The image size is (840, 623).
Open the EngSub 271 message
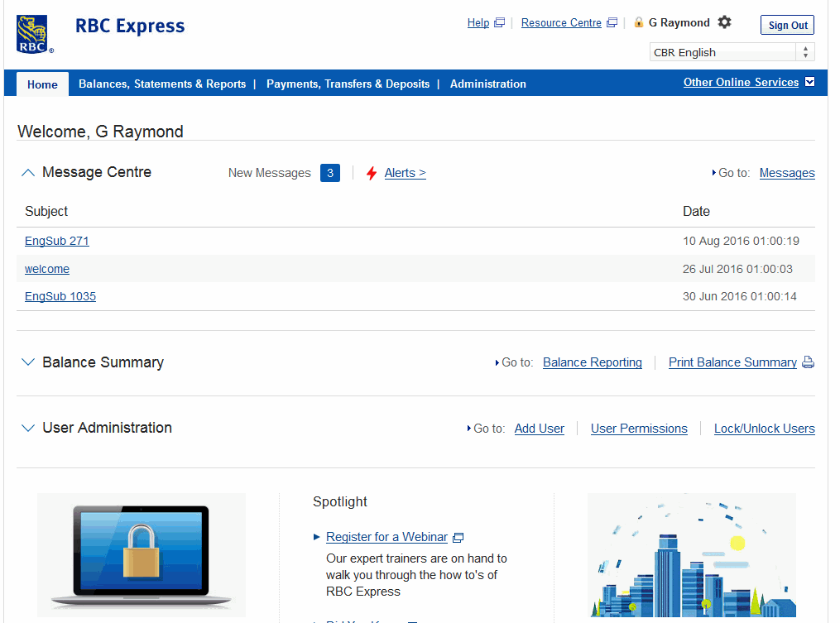(x=57, y=241)
